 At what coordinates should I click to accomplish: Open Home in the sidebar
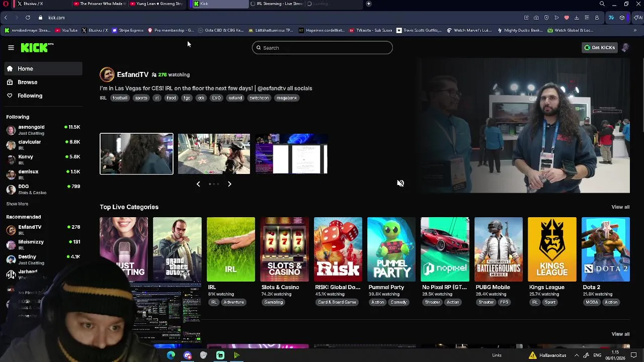42,69
